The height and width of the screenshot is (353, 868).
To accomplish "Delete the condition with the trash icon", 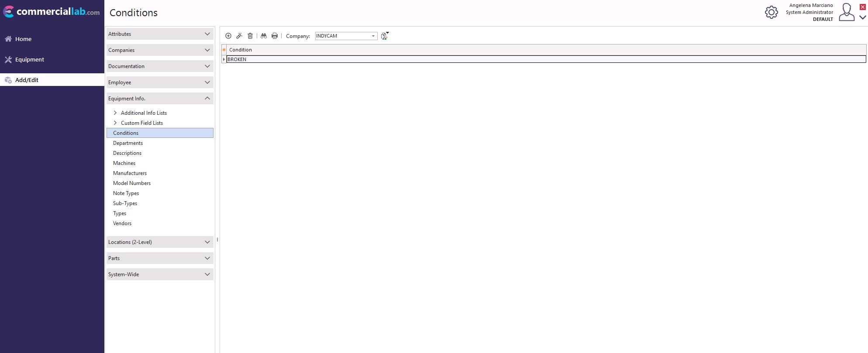I will tap(250, 36).
